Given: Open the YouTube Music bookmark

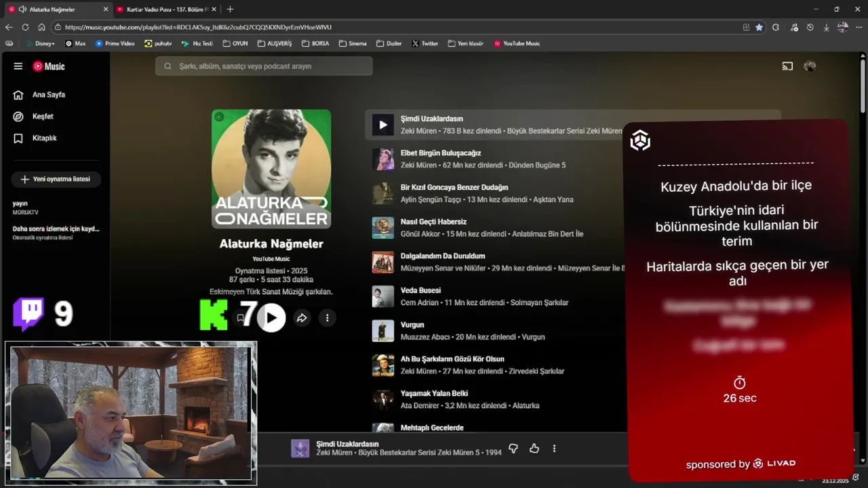Looking at the screenshot, I should pos(517,43).
